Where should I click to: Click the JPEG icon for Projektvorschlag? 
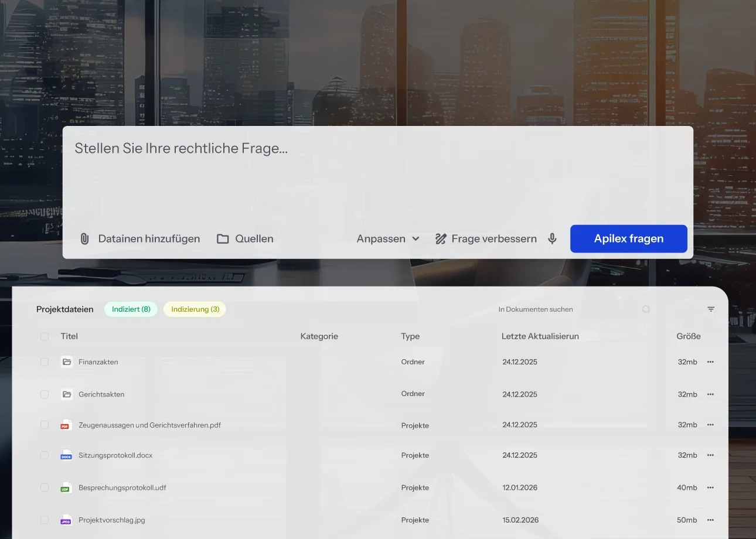coord(66,520)
